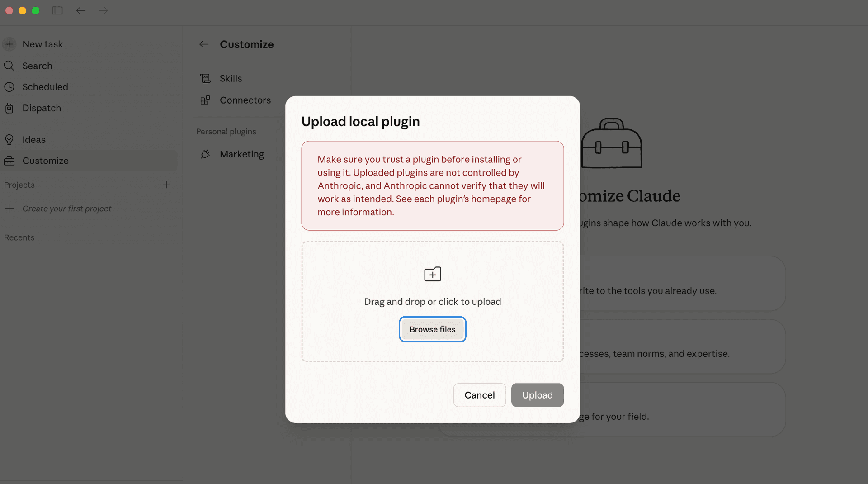Click the Customize label in sidebar
This screenshot has height=484, width=868.
pyautogui.click(x=46, y=161)
